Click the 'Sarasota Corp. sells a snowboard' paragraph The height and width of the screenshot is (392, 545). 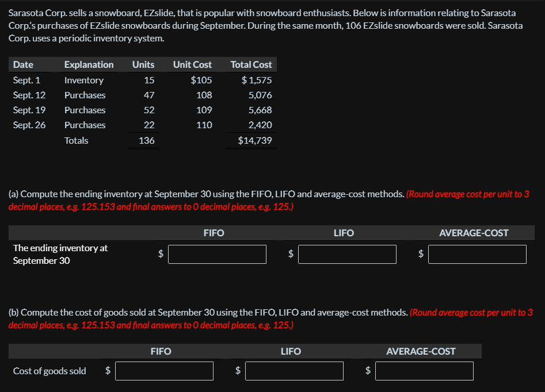pos(265,26)
